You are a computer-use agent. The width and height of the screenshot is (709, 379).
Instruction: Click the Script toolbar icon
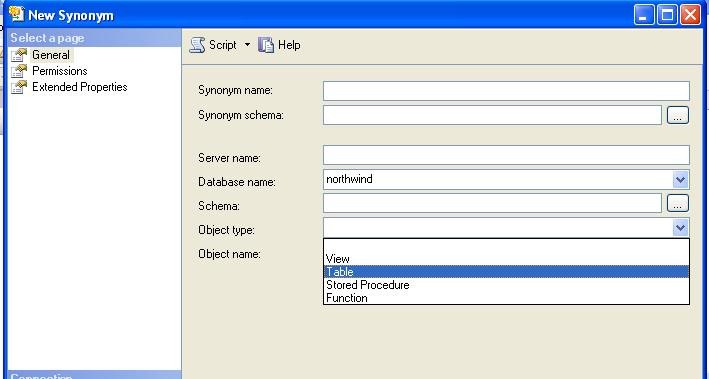tap(197, 45)
